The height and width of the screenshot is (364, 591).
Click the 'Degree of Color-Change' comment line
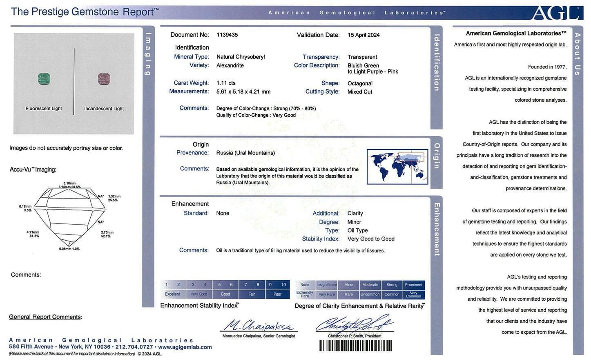[x=266, y=109]
